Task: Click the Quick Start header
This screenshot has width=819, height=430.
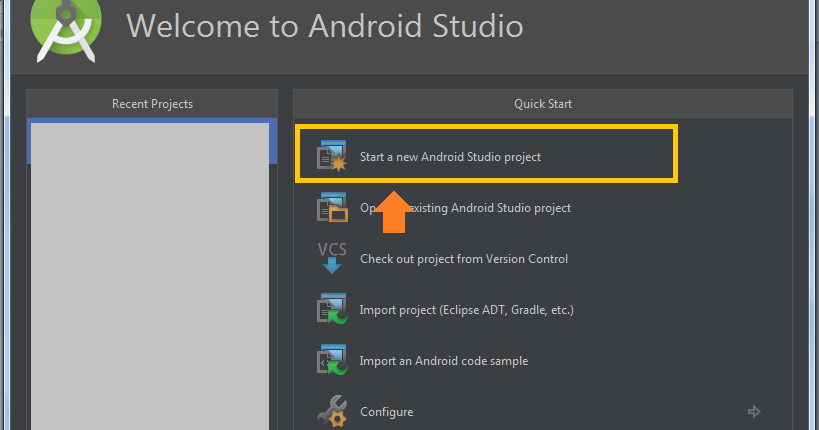Action: pos(543,104)
